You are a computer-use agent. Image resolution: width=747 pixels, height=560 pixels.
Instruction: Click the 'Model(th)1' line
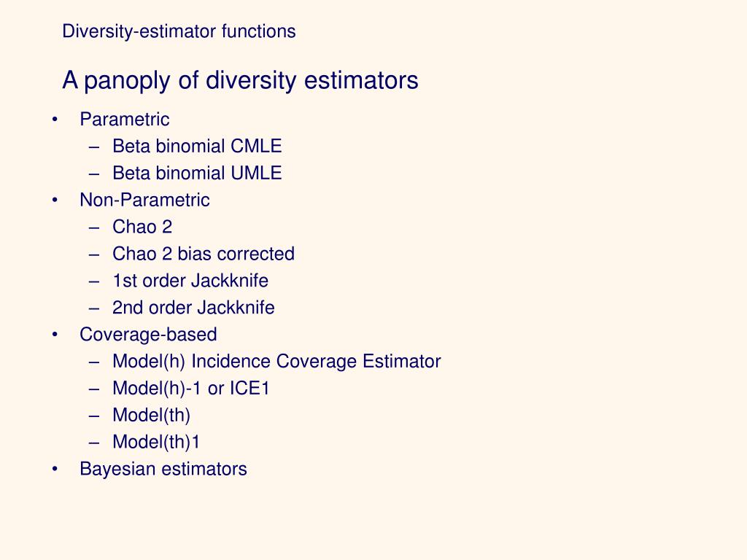(x=156, y=443)
